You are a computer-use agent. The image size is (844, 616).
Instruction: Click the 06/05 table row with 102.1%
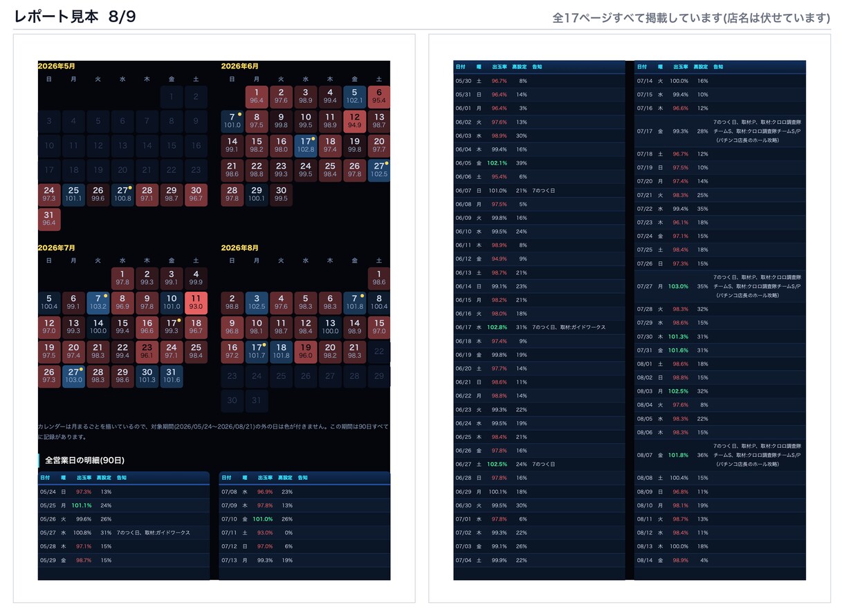(x=540, y=163)
